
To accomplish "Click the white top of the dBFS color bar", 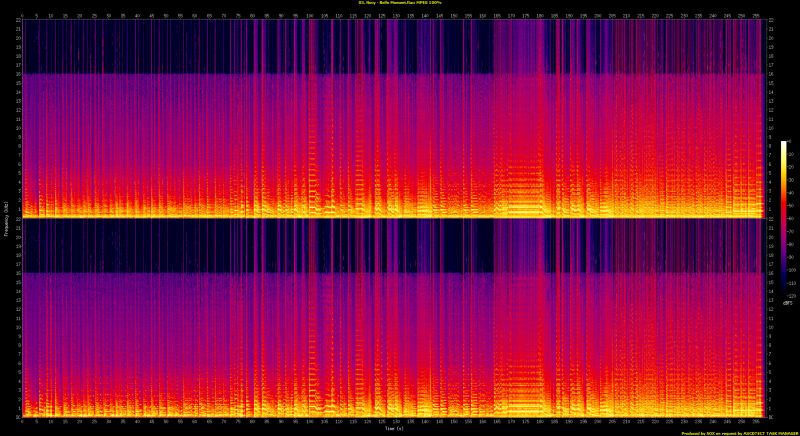I will point(783,145).
